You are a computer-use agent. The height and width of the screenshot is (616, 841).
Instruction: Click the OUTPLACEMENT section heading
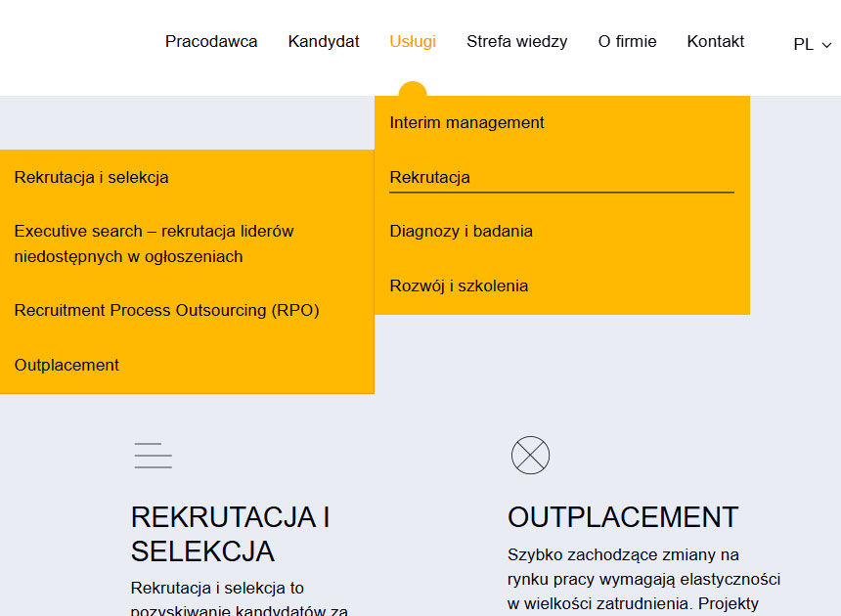point(623,516)
